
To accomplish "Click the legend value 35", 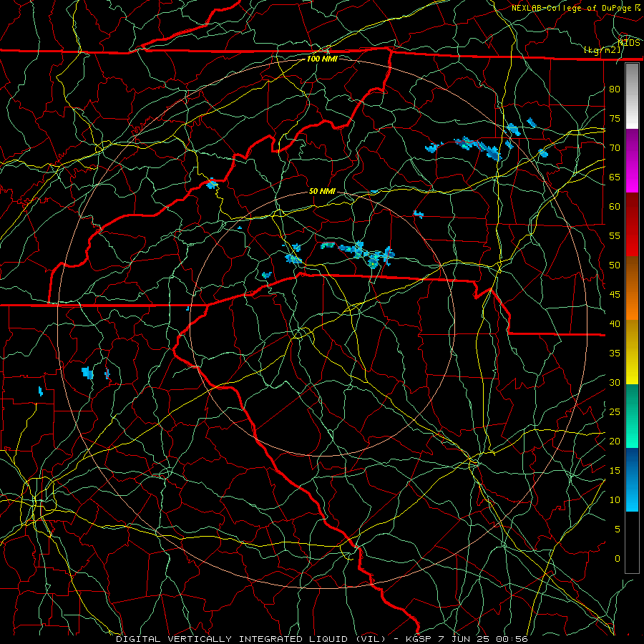I will [615, 353].
